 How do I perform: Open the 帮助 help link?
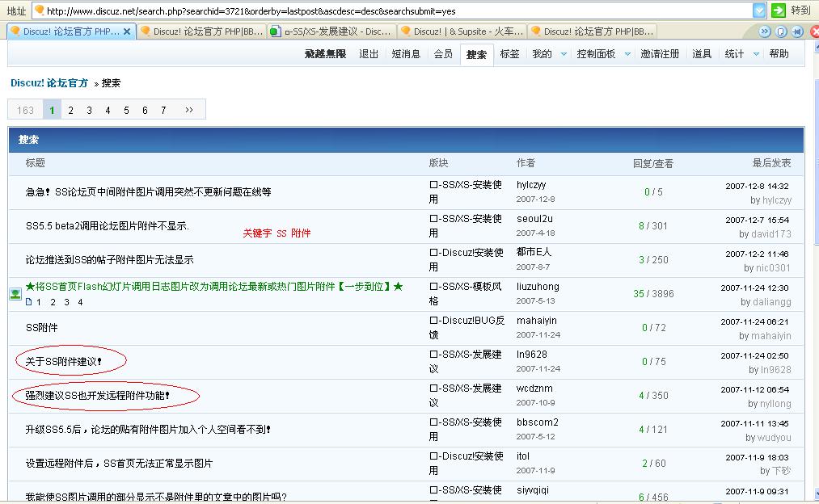pyautogui.click(x=779, y=54)
